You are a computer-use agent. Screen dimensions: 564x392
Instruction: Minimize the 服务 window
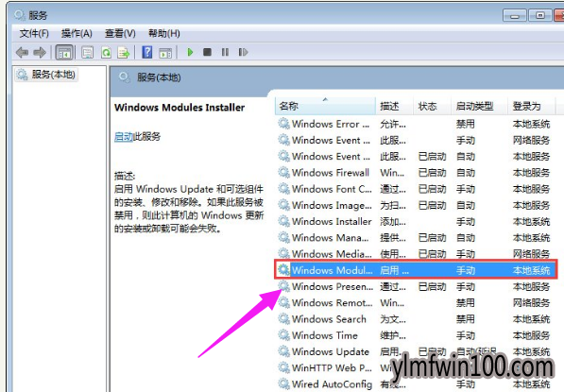(x=515, y=15)
